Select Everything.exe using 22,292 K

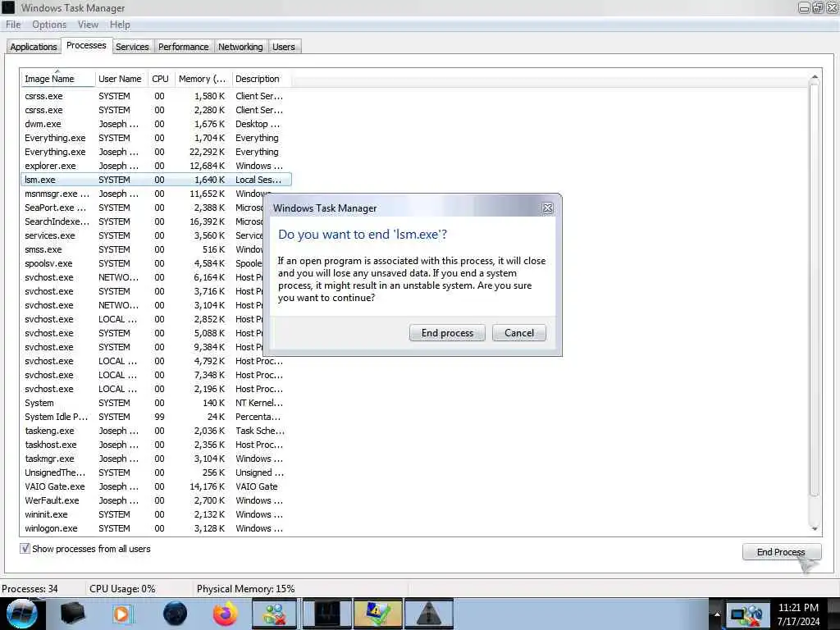[156, 152]
